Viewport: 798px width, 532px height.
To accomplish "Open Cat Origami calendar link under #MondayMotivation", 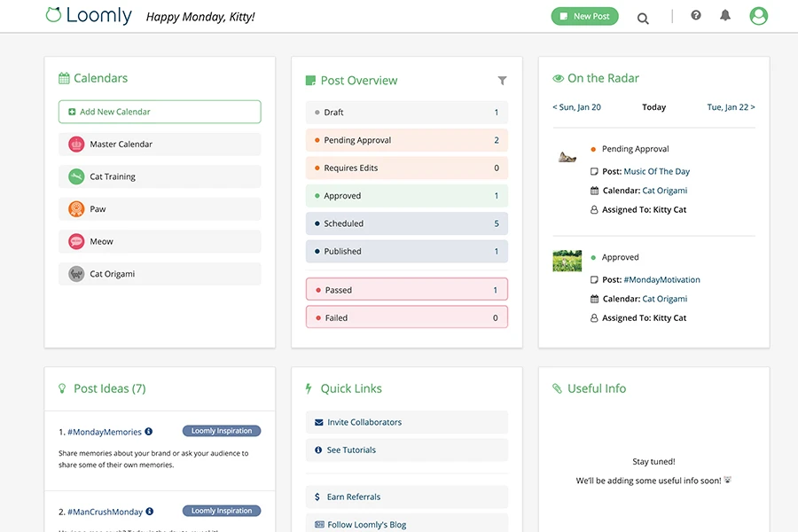I will coord(665,300).
